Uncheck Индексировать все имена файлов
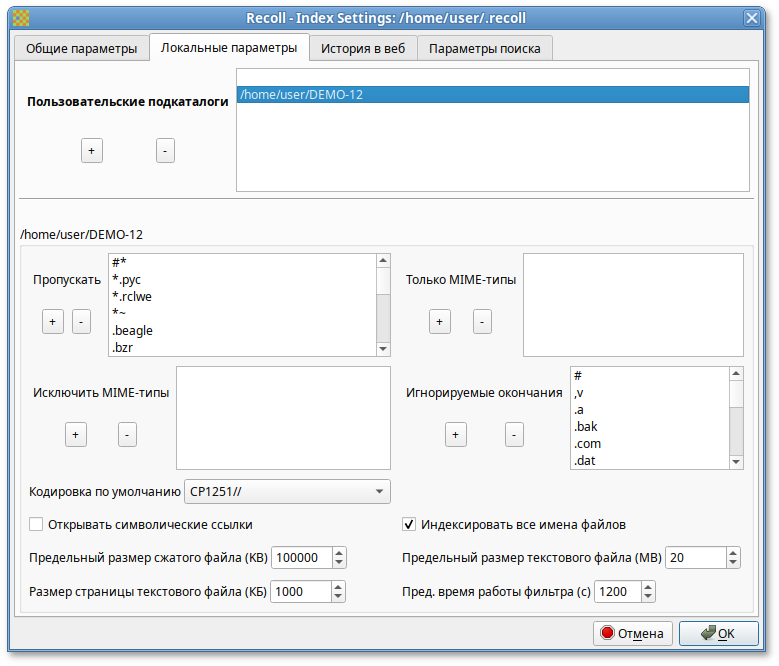 [x=409, y=524]
